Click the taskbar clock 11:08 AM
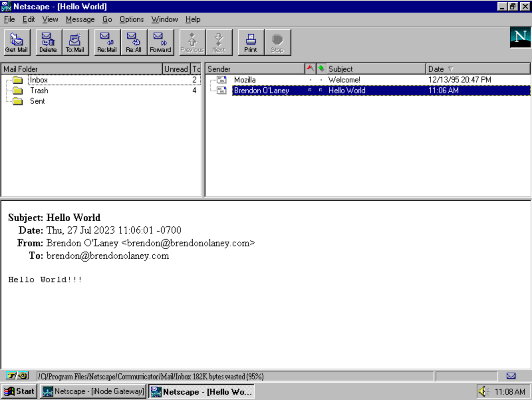532x400 pixels. tap(510, 392)
